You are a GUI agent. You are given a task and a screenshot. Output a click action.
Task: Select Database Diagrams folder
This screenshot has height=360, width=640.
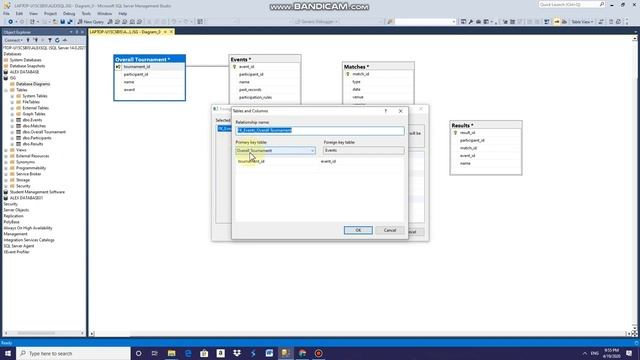click(x=33, y=84)
